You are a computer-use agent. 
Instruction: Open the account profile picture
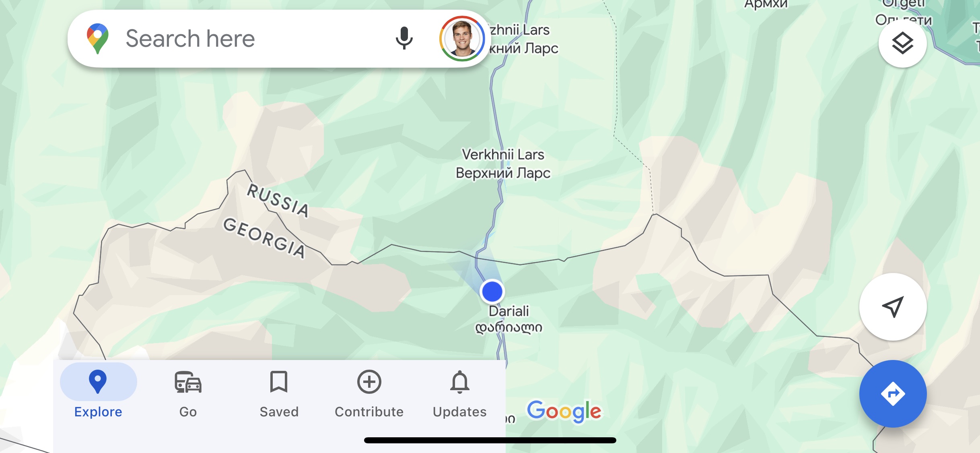[x=462, y=39]
